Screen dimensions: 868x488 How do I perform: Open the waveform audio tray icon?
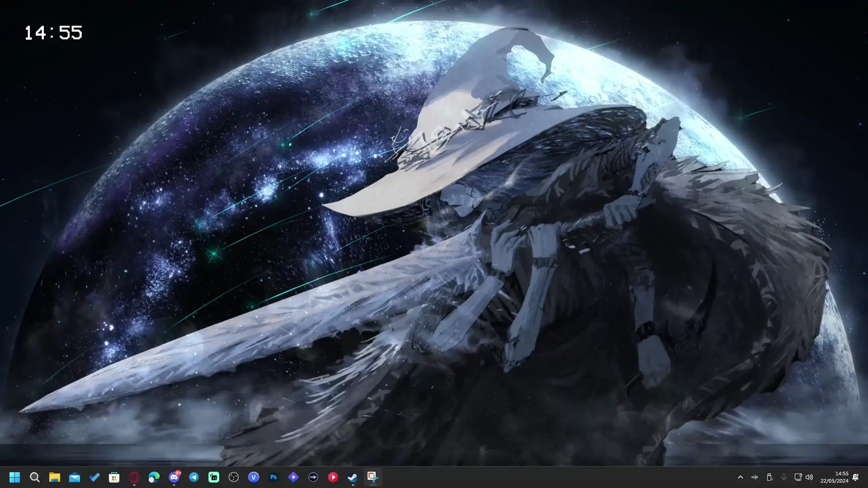click(755, 477)
